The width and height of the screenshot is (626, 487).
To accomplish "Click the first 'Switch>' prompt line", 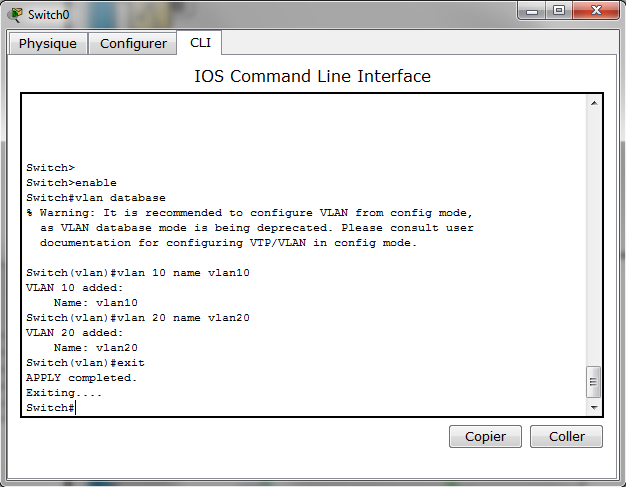I will [51, 168].
